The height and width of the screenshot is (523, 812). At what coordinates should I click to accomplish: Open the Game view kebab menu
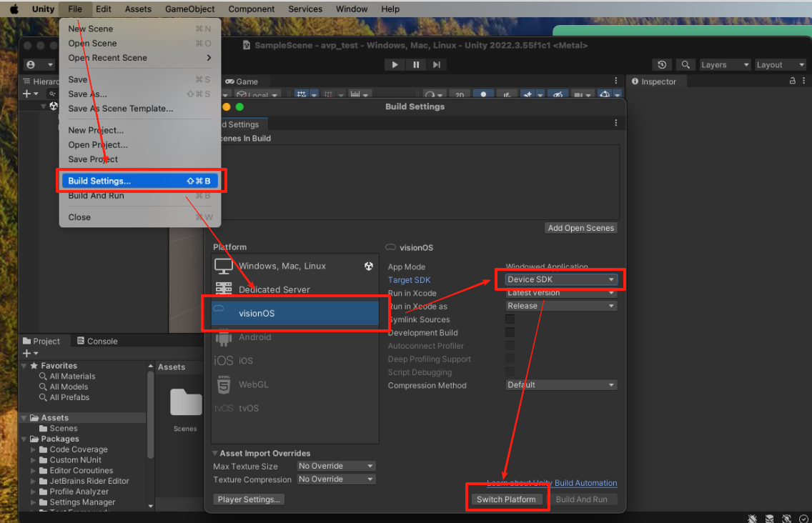tap(615, 81)
